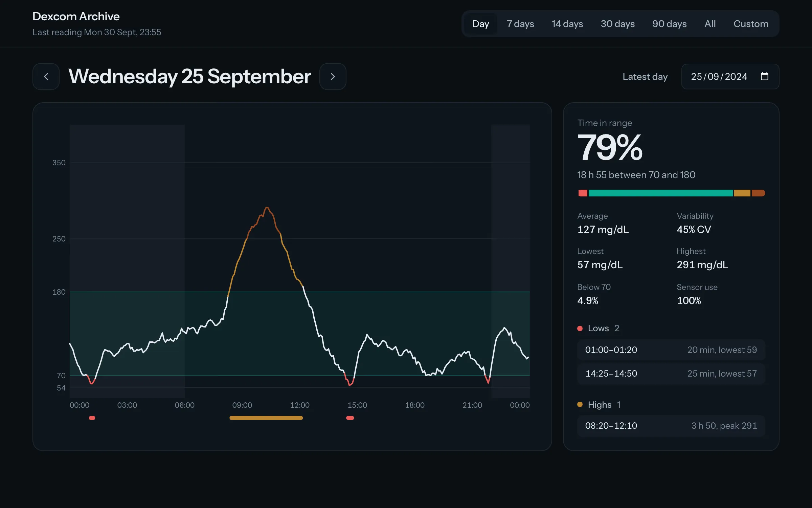
Task: Click the red low marker near 15:00
Action: [x=350, y=418]
